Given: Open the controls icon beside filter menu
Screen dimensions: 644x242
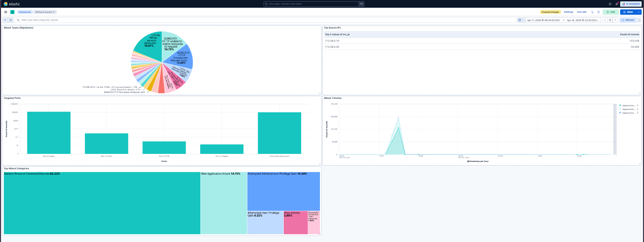Looking at the screenshot, I should coord(11,20).
